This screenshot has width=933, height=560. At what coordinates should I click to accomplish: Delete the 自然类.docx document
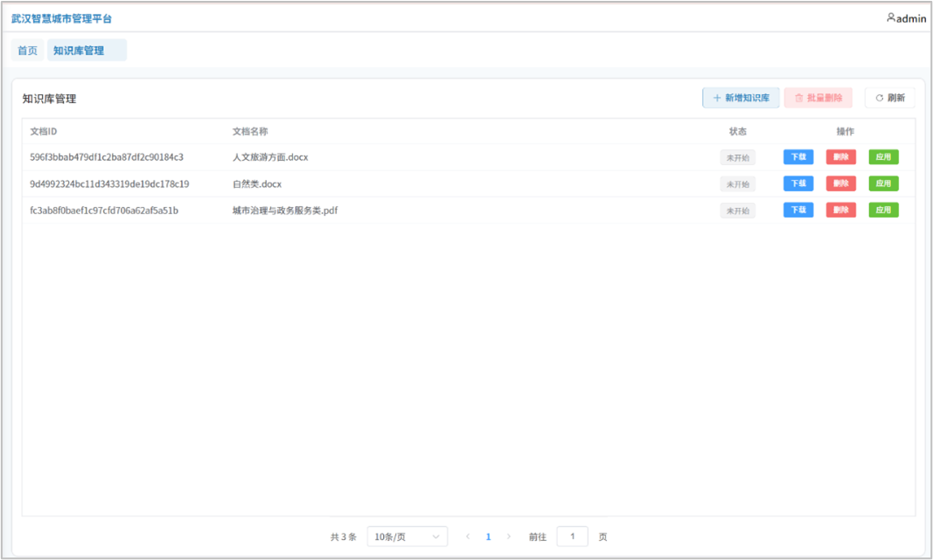(x=840, y=183)
